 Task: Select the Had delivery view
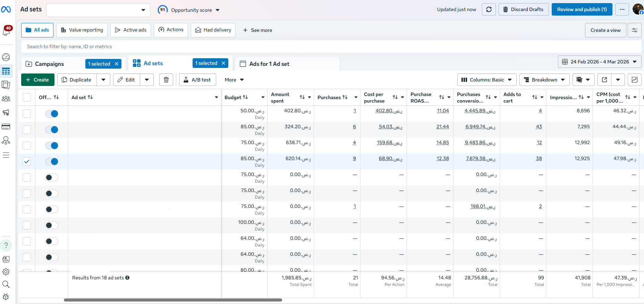(213, 30)
